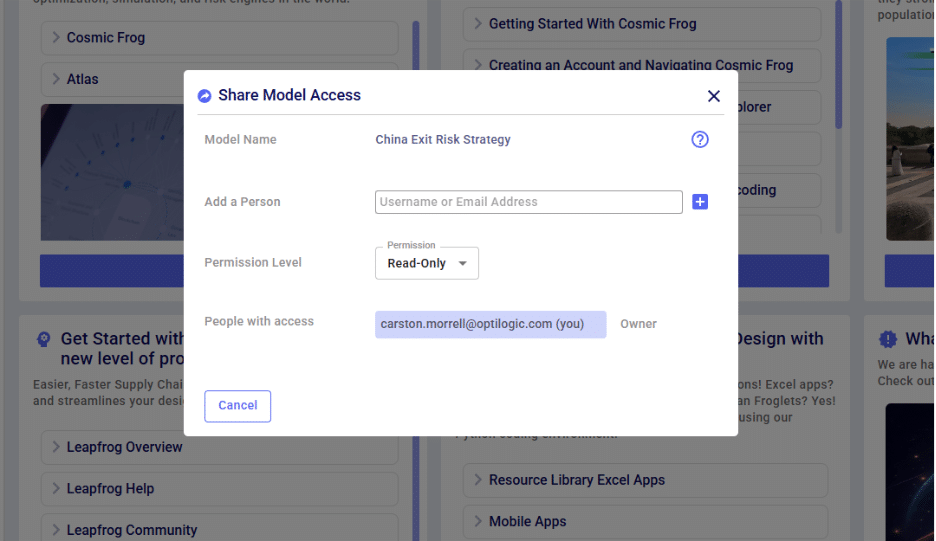Click the Share Model Access header icon
The height and width of the screenshot is (541, 936).
tap(204, 96)
